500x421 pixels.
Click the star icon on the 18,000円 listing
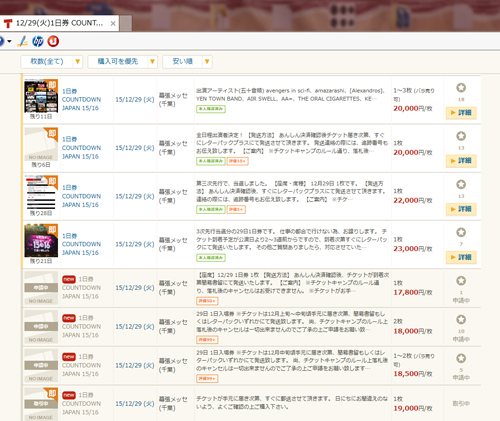[461, 320]
